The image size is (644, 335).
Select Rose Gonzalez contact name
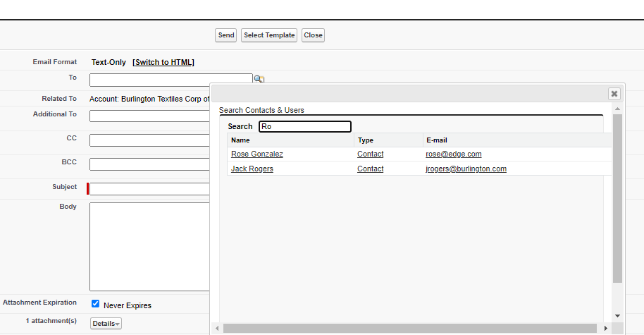257,154
